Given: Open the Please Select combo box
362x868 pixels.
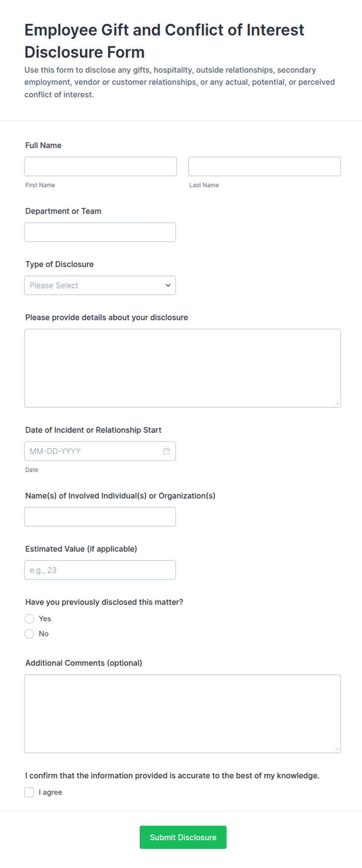Looking at the screenshot, I should tap(100, 285).
